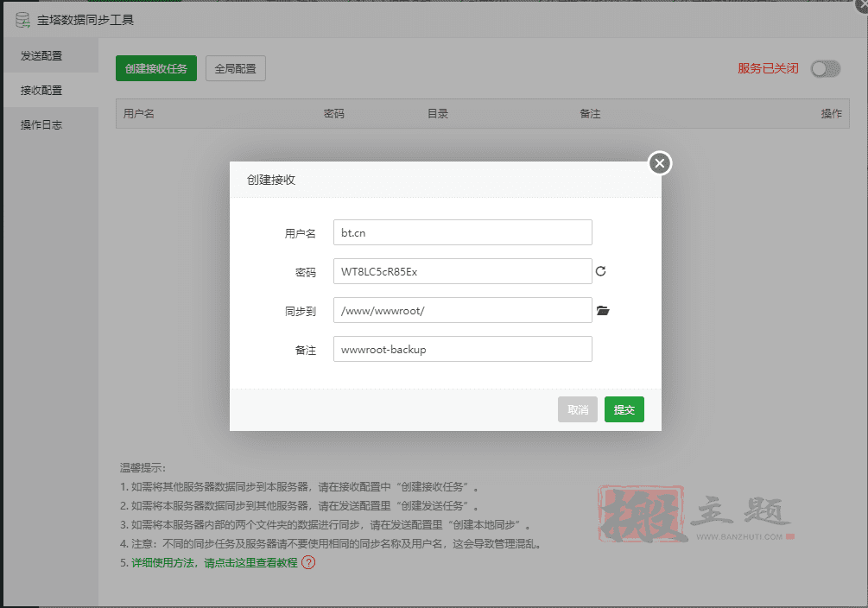868x608 pixels.
Task: Click the 用户名 table column header
Action: (138, 113)
